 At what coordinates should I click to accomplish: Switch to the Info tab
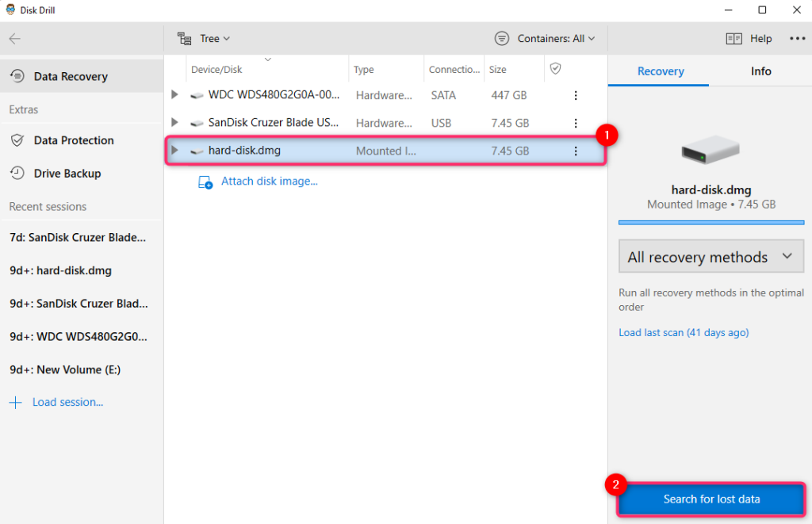click(x=760, y=71)
